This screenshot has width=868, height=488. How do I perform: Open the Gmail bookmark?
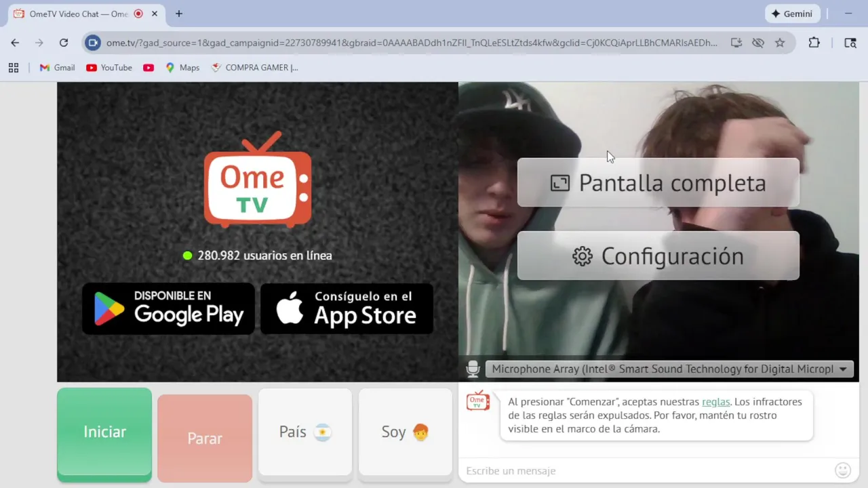point(57,68)
